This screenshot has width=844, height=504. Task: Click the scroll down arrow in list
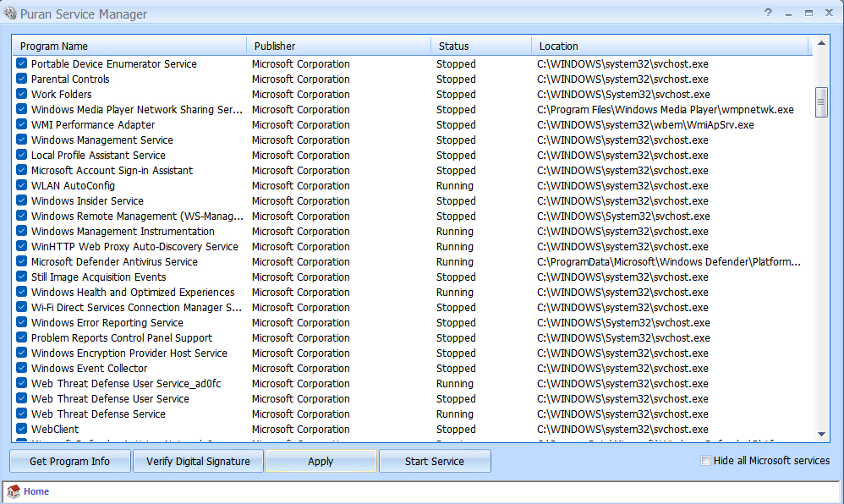(x=821, y=434)
